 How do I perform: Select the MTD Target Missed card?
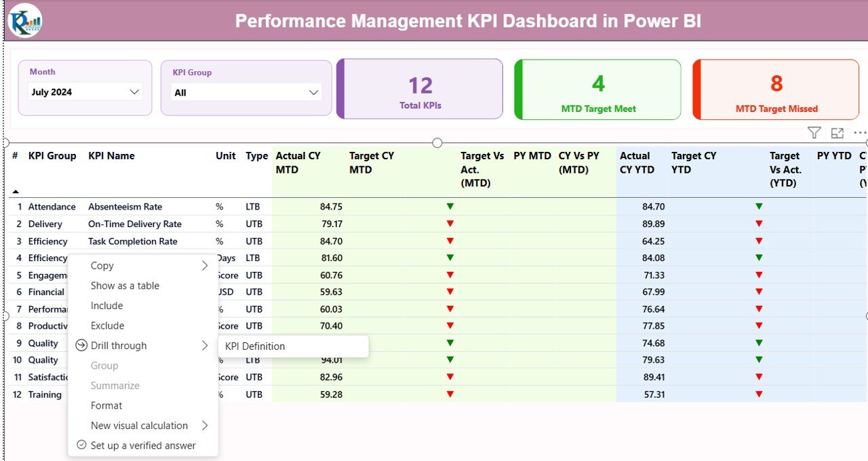(x=775, y=89)
